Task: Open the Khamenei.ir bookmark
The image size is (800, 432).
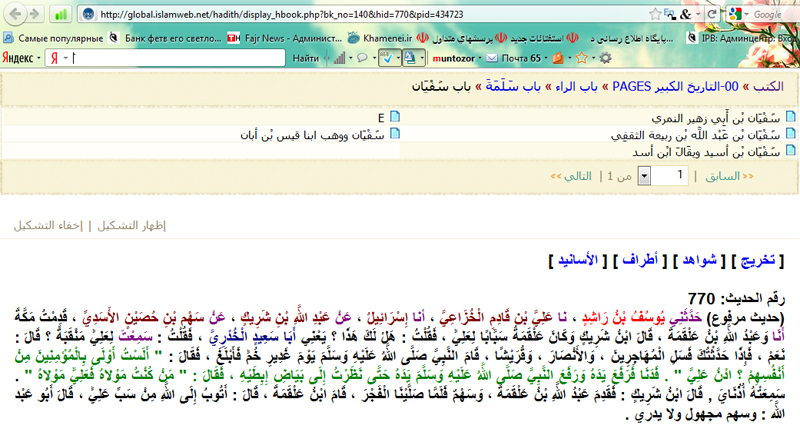Action: click(380, 38)
